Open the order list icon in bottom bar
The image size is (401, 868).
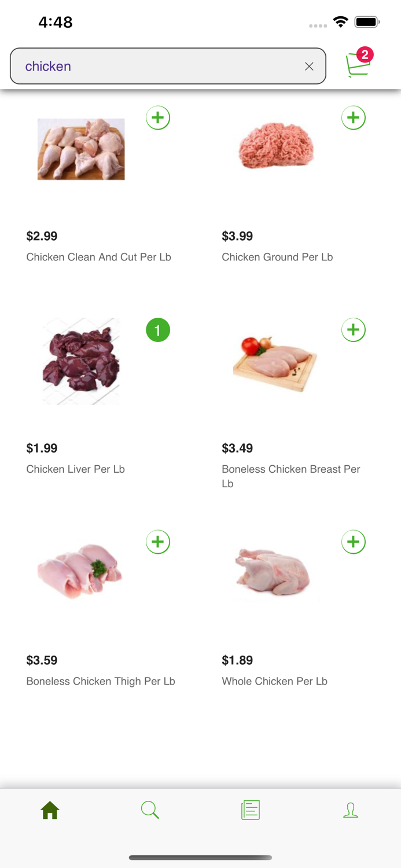tap(250, 810)
